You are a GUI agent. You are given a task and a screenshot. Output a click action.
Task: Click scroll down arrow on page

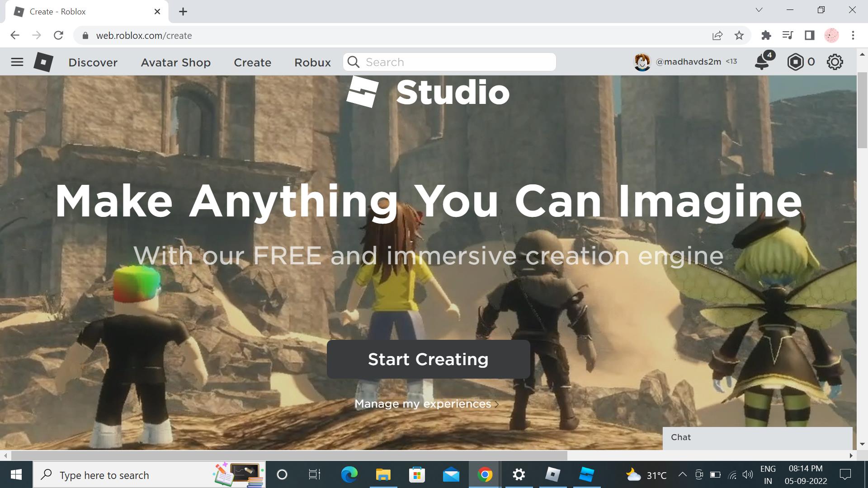pos(863,445)
